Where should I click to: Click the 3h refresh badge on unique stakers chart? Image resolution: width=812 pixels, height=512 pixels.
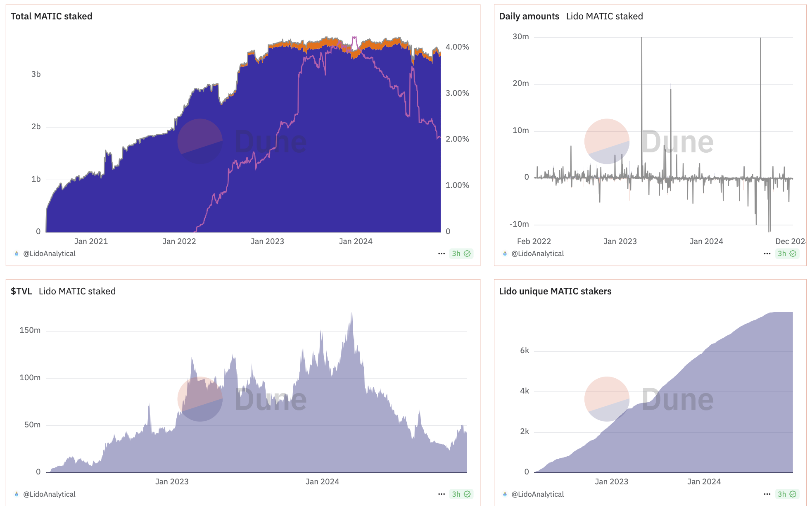point(787,494)
